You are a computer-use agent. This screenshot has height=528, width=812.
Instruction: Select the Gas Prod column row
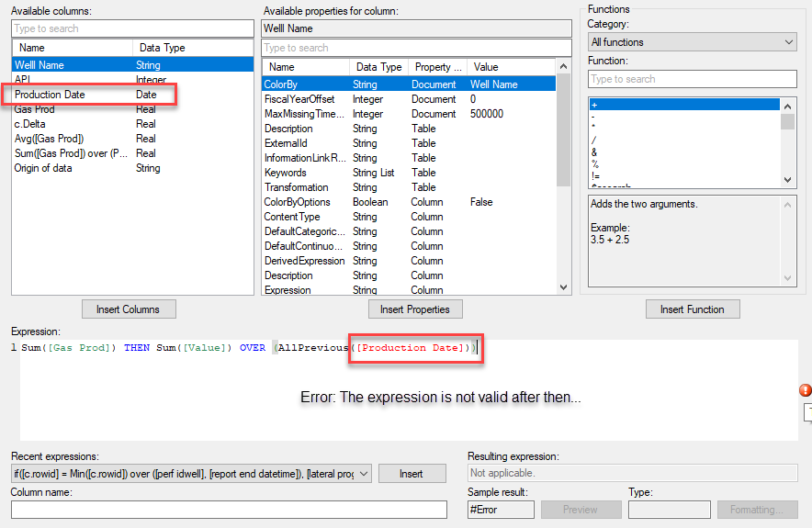132,109
